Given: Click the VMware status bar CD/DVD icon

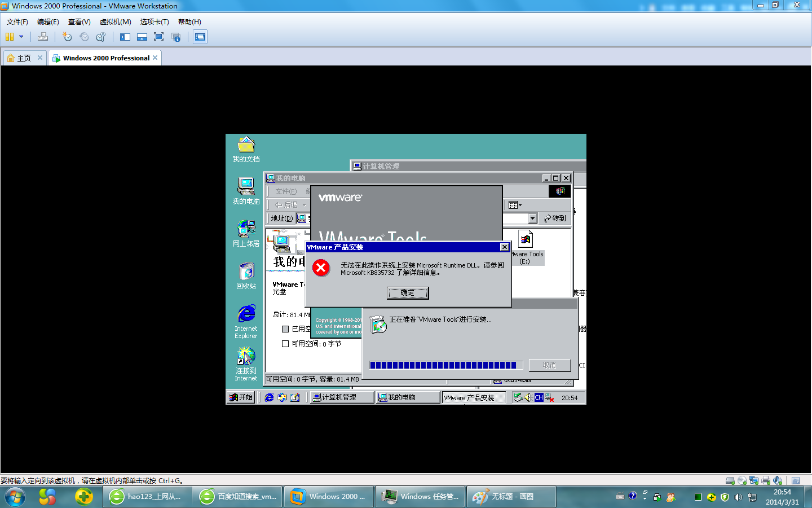Looking at the screenshot, I should point(742,480).
